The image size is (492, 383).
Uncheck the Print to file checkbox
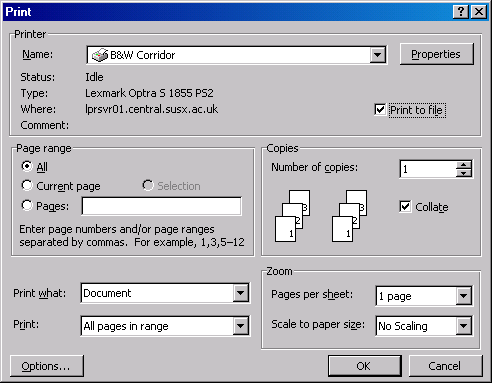point(380,110)
